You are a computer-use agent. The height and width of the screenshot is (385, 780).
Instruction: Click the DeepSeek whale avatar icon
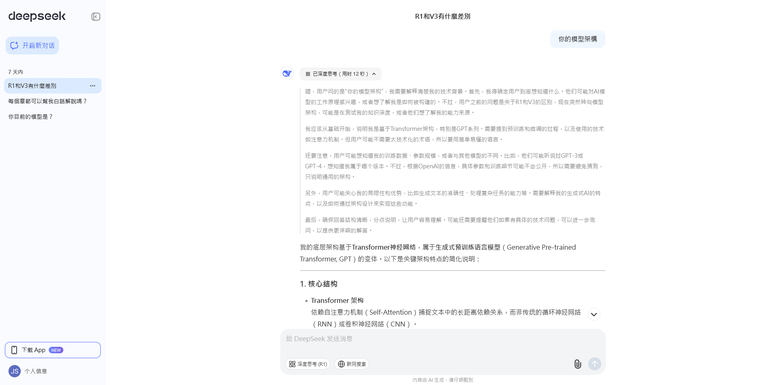(x=287, y=73)
